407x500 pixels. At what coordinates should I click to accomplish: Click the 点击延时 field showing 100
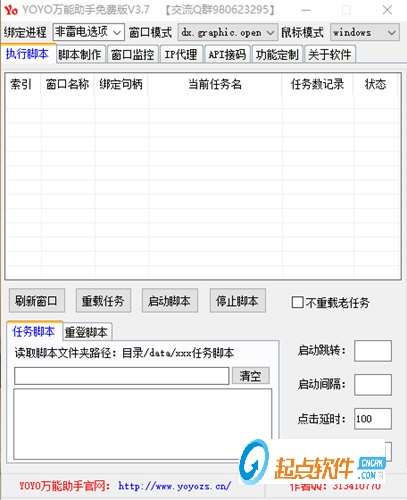pos(373,419)
